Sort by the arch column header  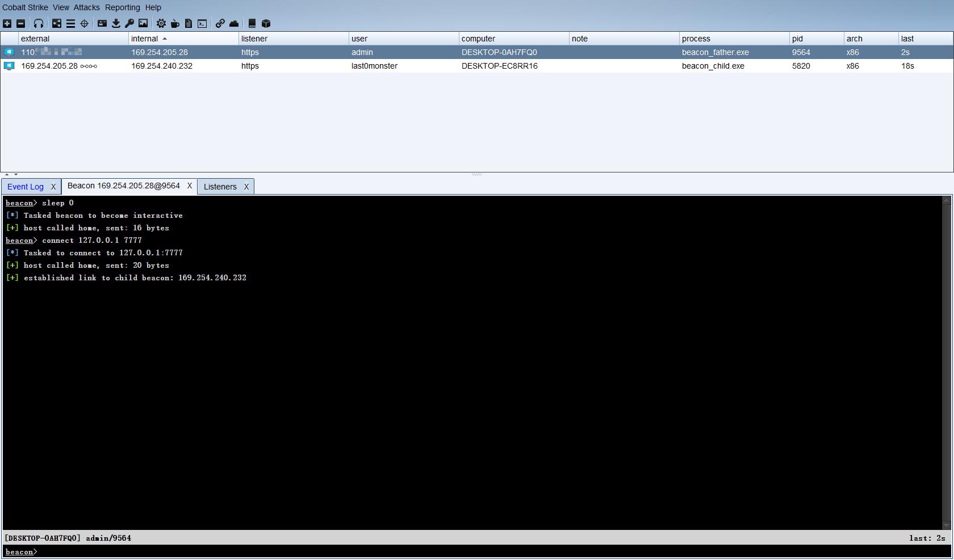pos(872,39)
